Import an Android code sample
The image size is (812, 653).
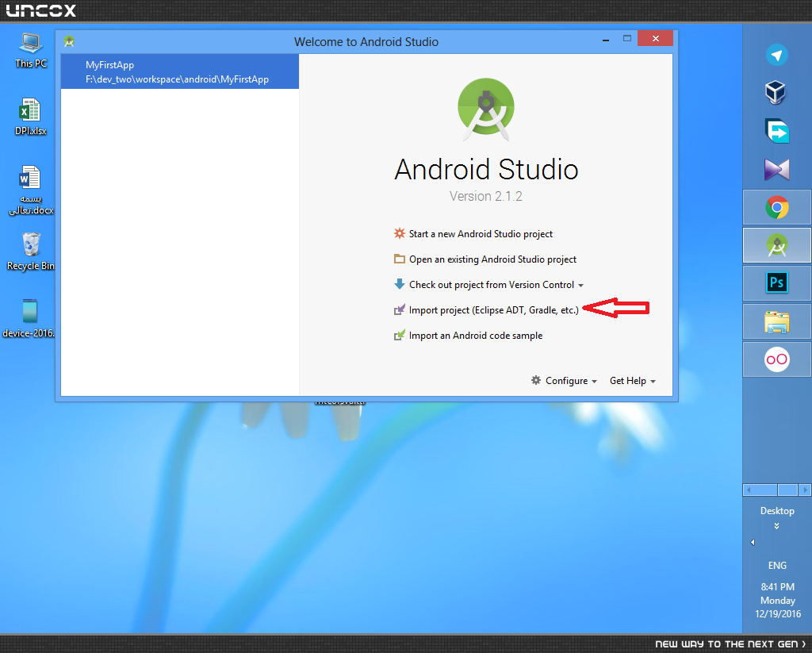pos(476,336)
